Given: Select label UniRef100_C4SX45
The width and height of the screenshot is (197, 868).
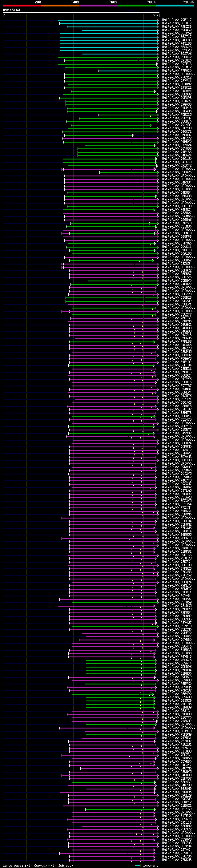Looking at the screenshot, I should [177, 345].
